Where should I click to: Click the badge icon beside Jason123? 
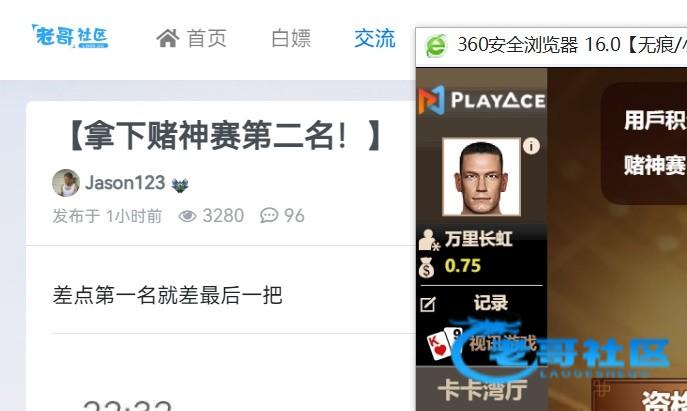[x=180, y=185]
